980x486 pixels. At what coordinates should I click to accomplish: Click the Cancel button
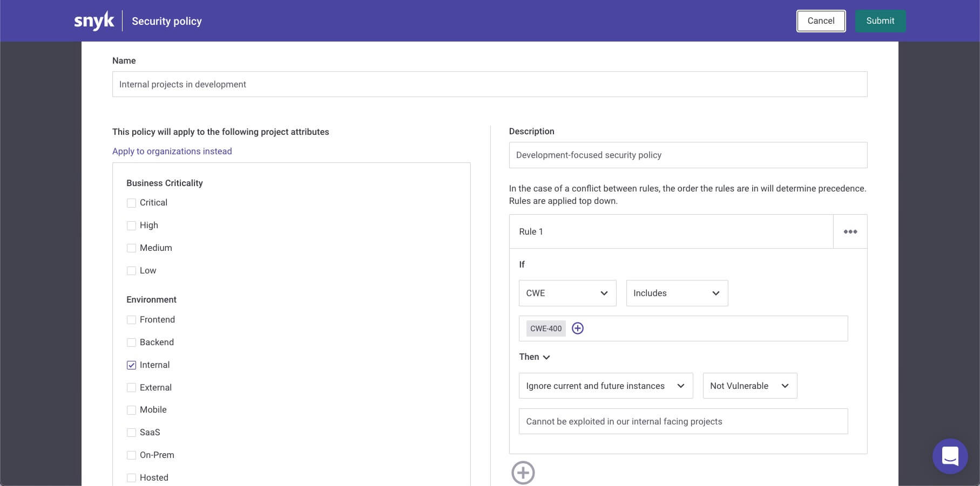click(x=821, y=21)
